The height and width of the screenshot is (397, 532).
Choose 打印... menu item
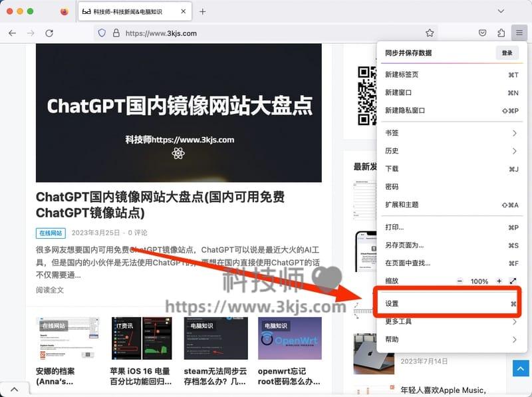[x=452, y=227]
